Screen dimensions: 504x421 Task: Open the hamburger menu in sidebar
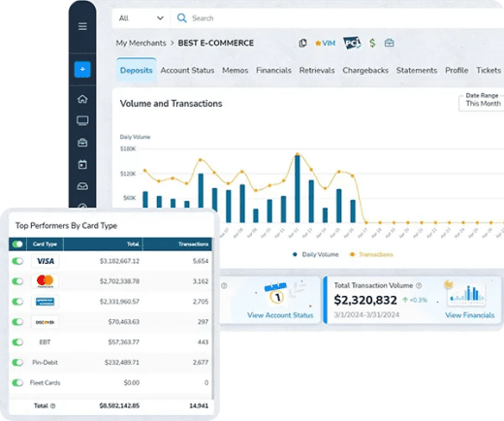(82, 26)
